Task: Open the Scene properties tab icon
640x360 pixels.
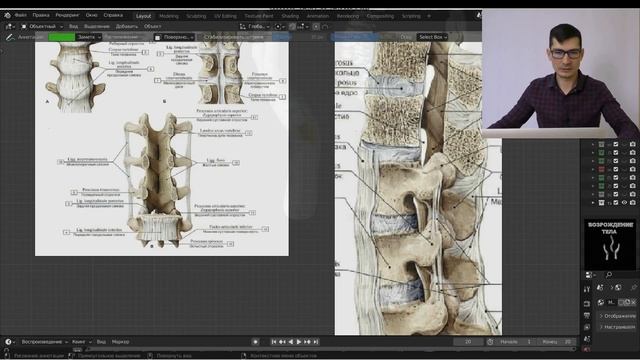Action: (x=587, y=339)
